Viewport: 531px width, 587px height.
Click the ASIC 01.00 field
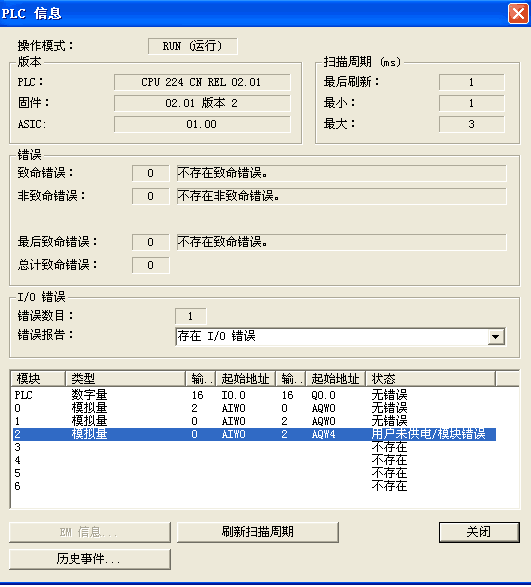point(202,124)
